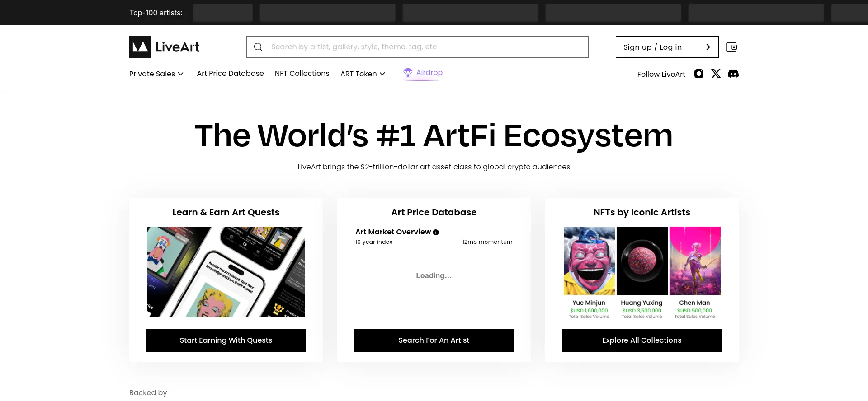Viewport: 868px width, 401px height.
Task: Open NFT Collections menu item
Action: point(302,73)
